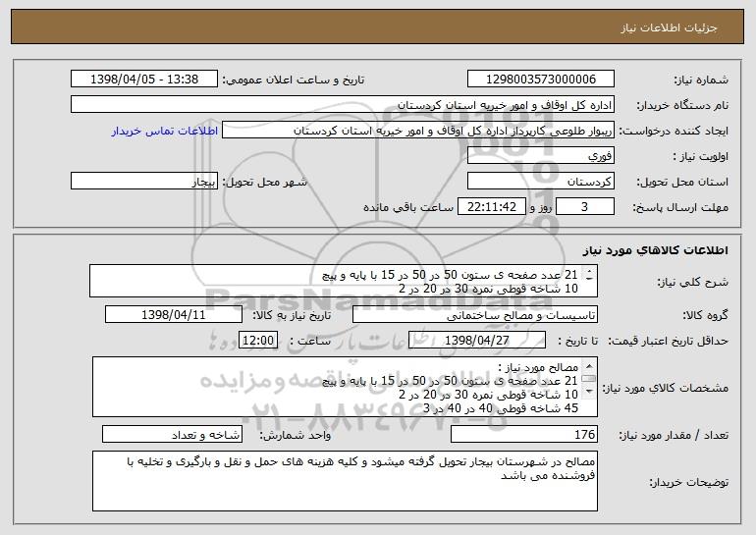Image resolution: width=756 pixels, height=535 pixels.
Task: Select the buyer organization name field
Action: point(343,105)
